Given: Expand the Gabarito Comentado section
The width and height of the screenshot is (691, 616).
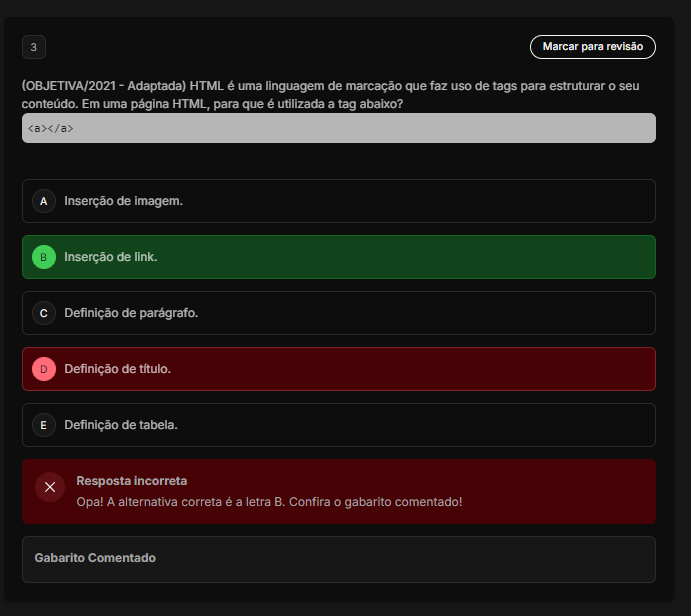Looking at the screenshot, I should tap(95, 558).
